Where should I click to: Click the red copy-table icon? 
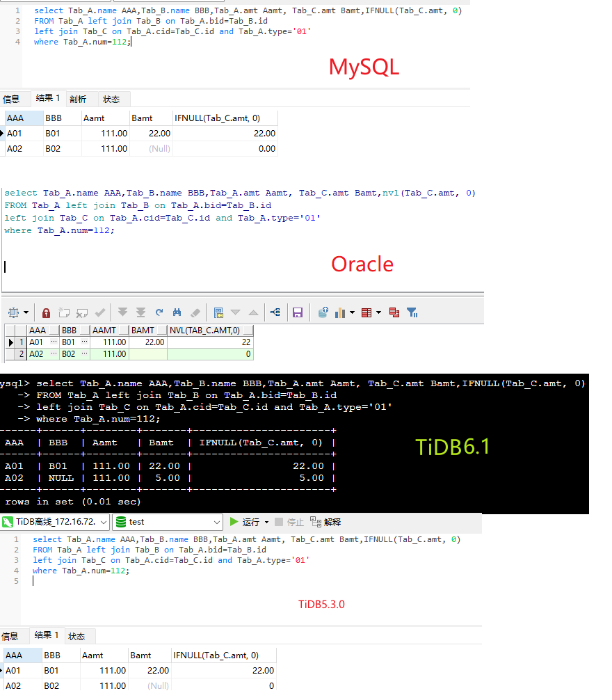pos(394,312)
